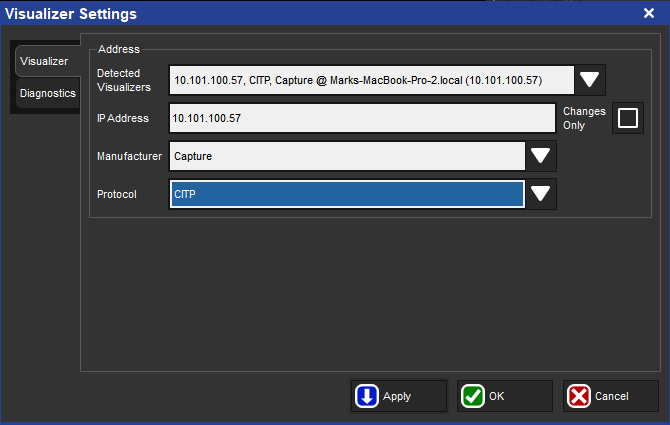670x425 pixels.
Task: Switch to the Diagnostics tab
Action: click(x=47, y=93)
